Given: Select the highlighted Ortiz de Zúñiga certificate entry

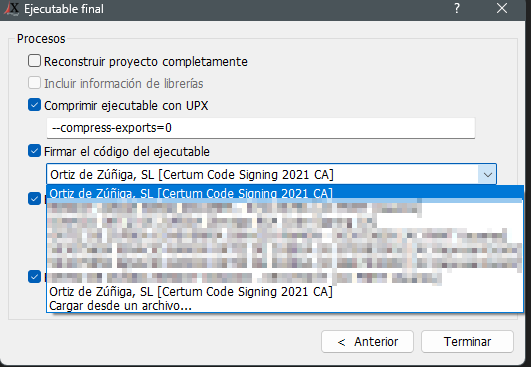Looking at the screenshot, I should pos(285,193).
